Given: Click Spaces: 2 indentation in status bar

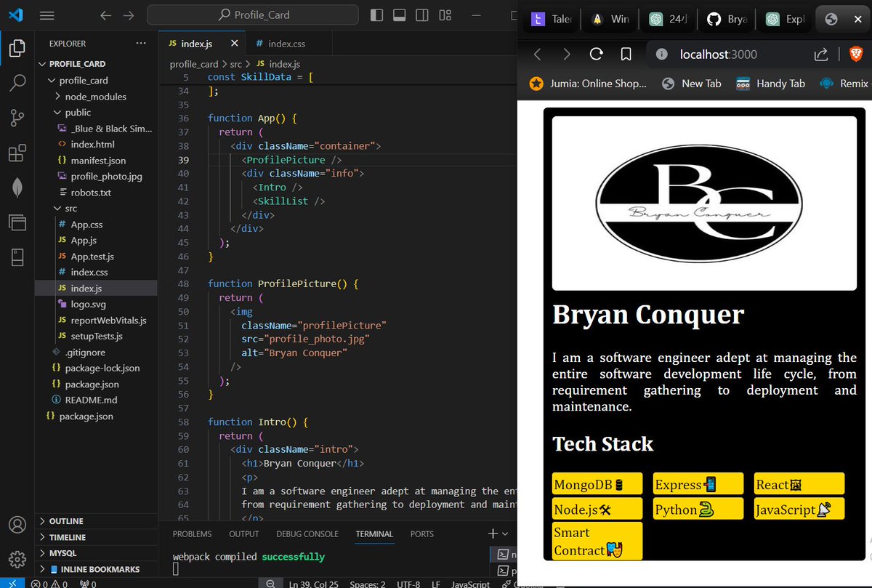Looking at the screenshot, I should 367,584.
